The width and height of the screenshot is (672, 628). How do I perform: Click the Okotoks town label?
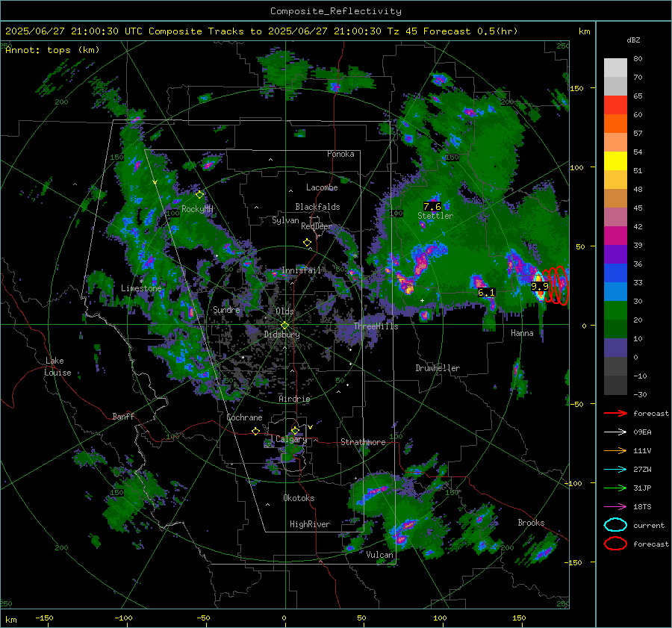coord(299,498)
